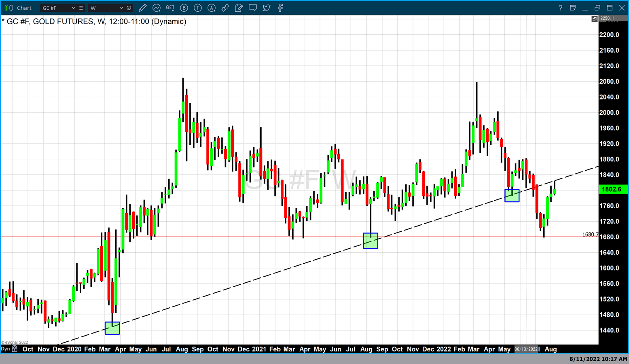Open the studies line-chart icon menu

click(x=157, y=8)
